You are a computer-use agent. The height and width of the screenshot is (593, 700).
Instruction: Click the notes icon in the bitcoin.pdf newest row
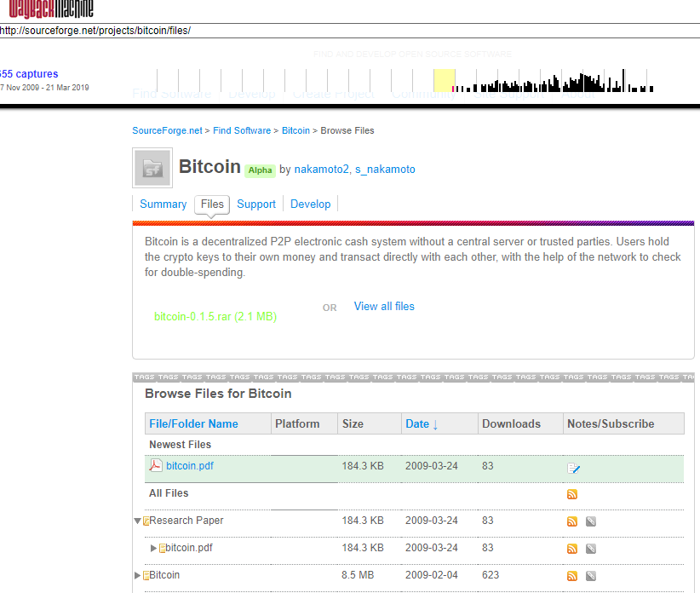(x=573, y=468)
